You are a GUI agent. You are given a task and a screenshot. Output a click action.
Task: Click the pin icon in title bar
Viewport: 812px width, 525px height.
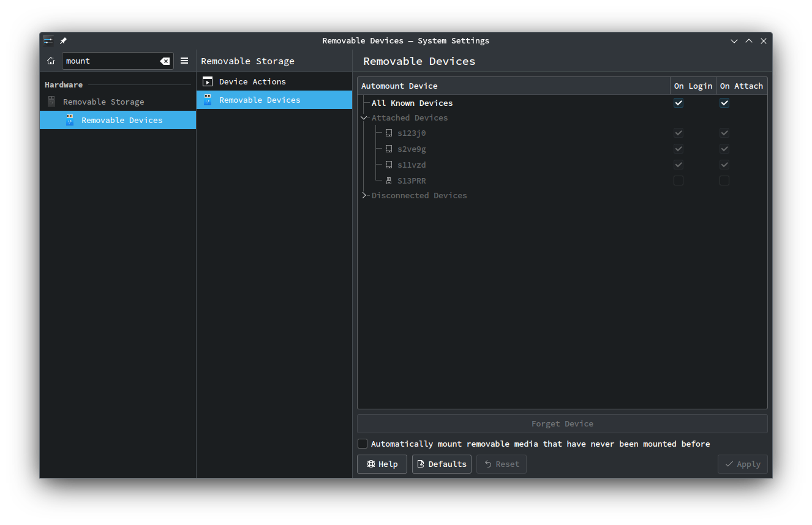coord(63,41)
